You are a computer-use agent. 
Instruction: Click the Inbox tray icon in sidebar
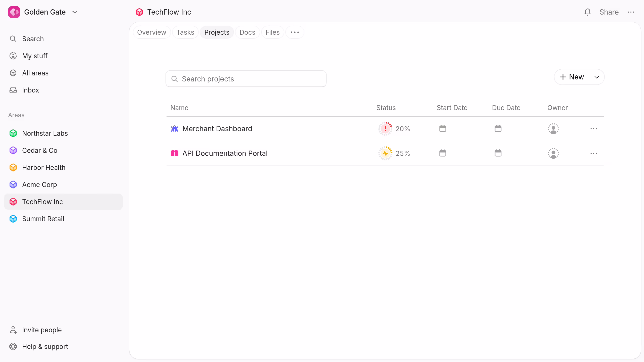13,90
